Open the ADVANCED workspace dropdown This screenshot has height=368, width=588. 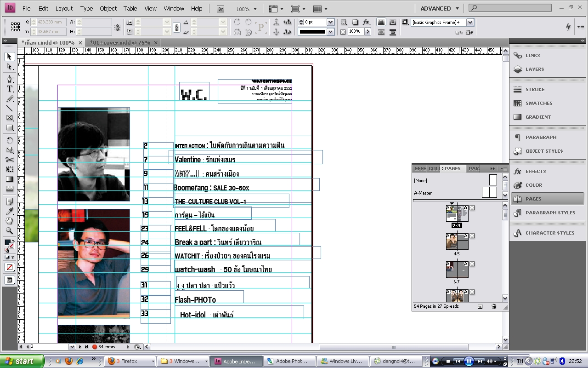coord(440,8)
